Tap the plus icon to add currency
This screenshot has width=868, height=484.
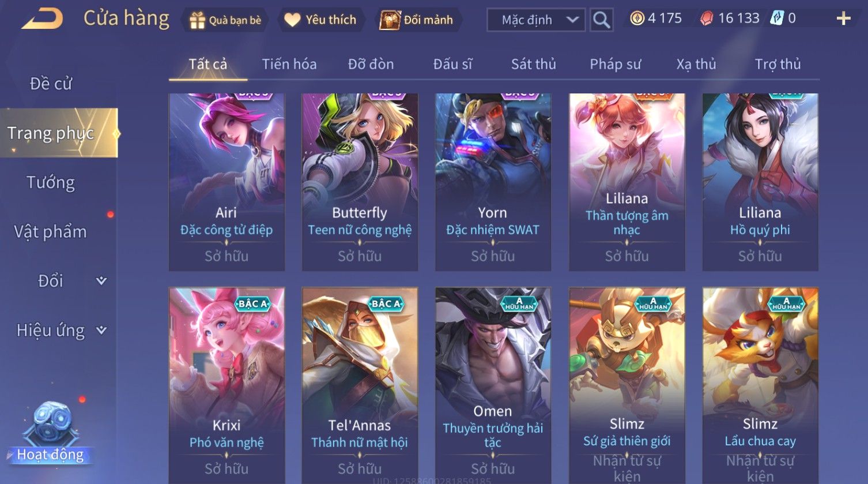click(x=843, y=19)
